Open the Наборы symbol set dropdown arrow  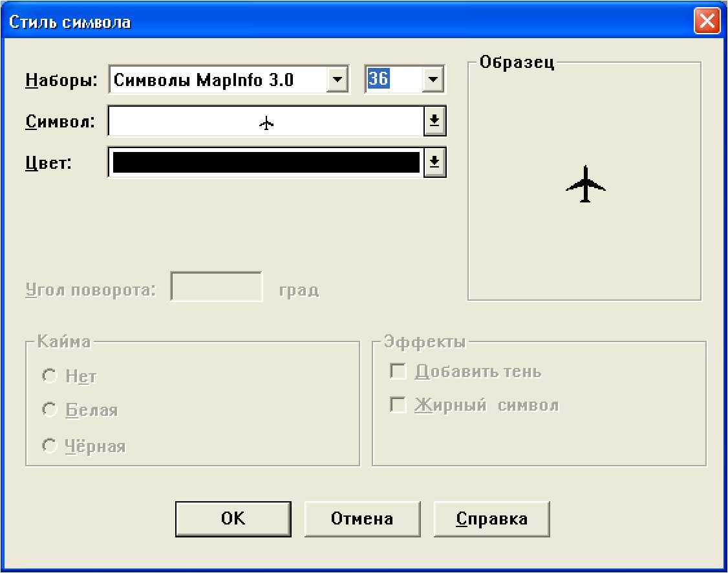tap(337, 81)
